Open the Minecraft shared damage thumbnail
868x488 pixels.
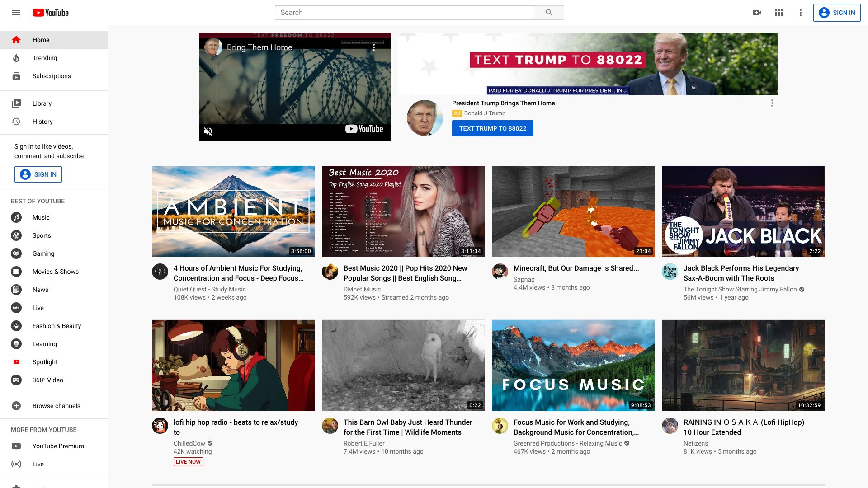coord(573,211)
